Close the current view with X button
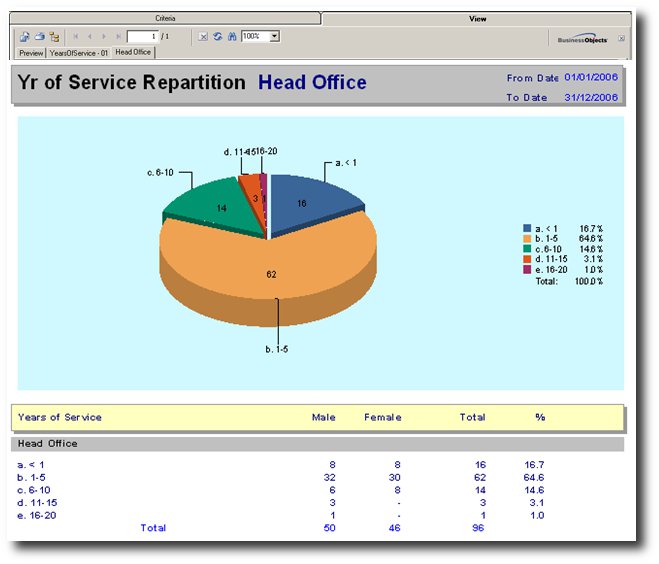Viewport: 659px width, 564px height. point(622,38)
